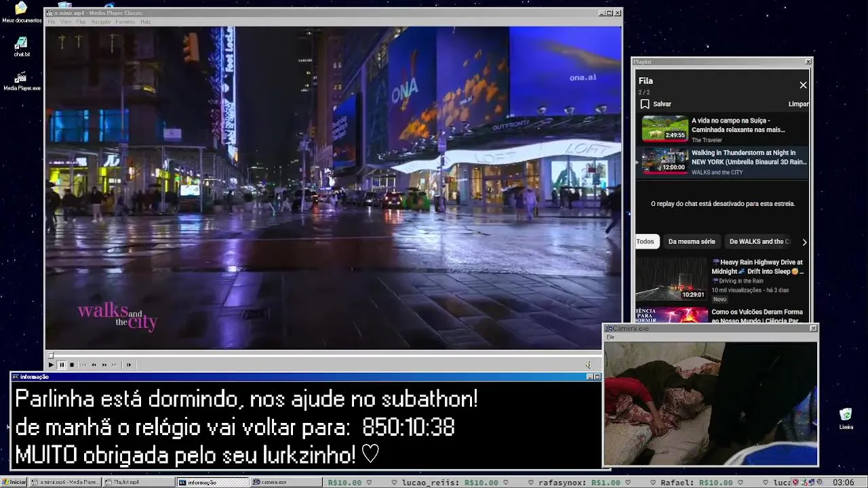Click the '850:10:38' timer text in informação

click(408, 428)
